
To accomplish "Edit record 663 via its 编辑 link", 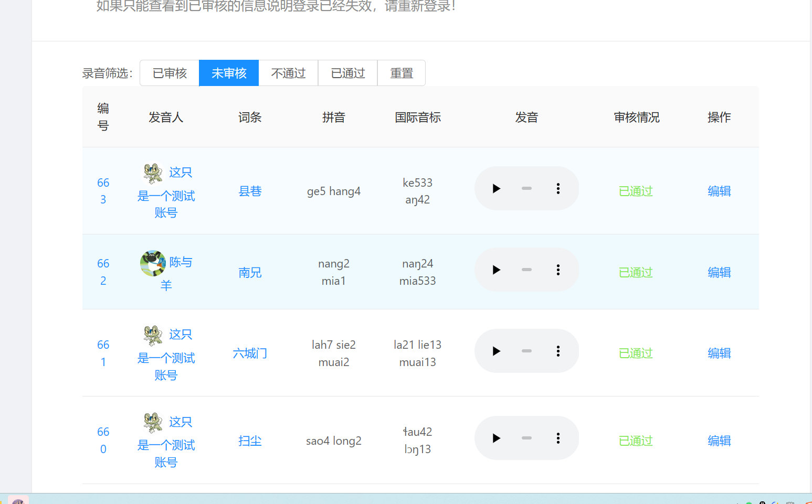I will pyautogui.click(x=719, y=191).
